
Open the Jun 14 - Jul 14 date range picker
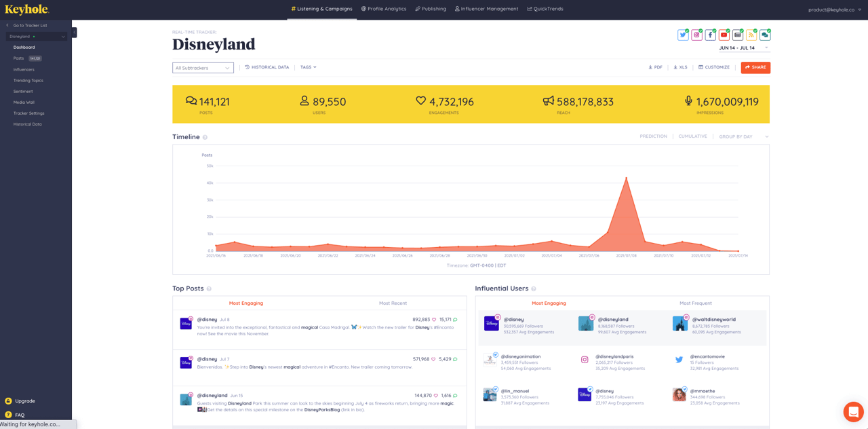pyautogui.click(x=743, y=48)
